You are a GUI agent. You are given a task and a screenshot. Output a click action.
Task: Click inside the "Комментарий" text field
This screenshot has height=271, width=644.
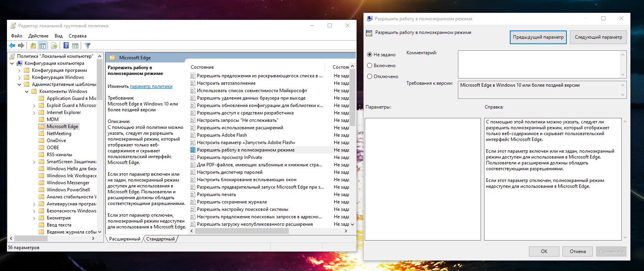point(538,64)
